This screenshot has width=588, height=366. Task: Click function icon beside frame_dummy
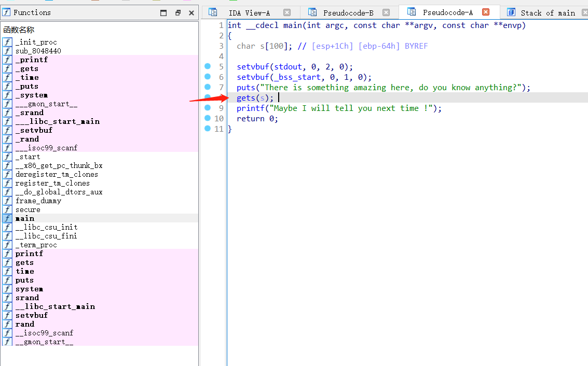(7, 201)
